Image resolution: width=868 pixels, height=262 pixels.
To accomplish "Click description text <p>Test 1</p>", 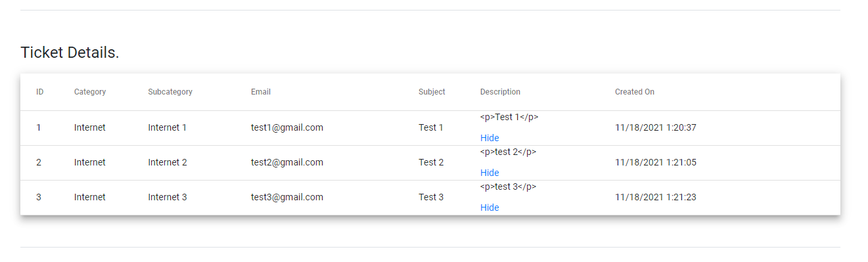I will tap(509, 117).
